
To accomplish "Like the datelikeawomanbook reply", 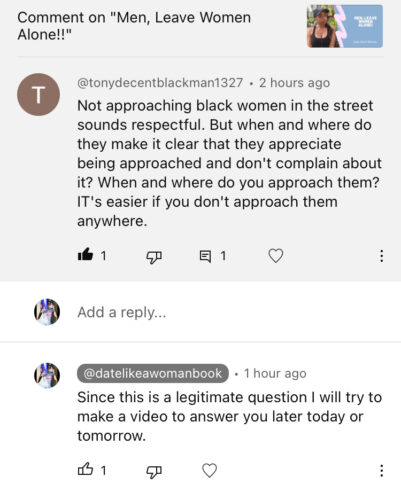I will click(85, 470).
